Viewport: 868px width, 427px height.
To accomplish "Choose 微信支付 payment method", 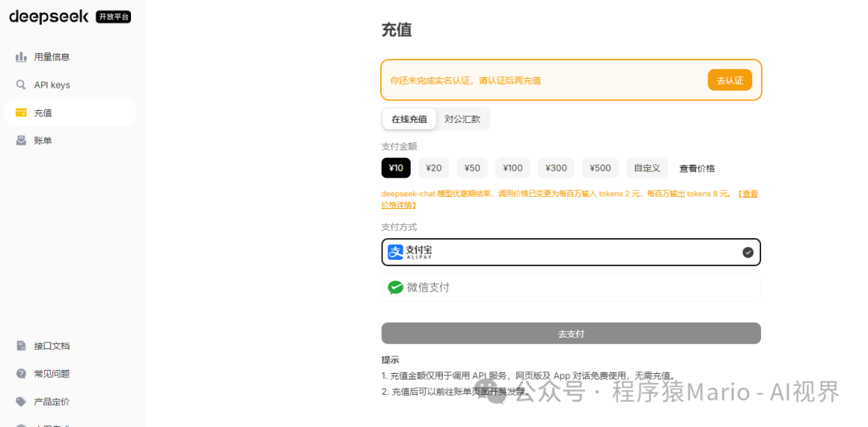I will click(571, 287).
